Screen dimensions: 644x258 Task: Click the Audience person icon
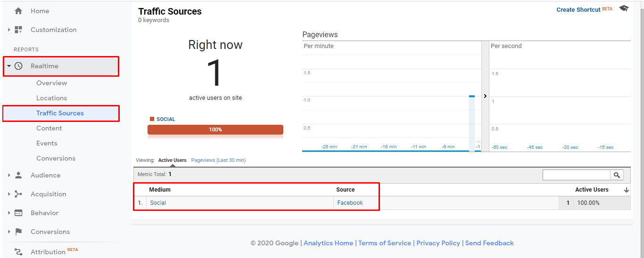(x=18, y=175)
